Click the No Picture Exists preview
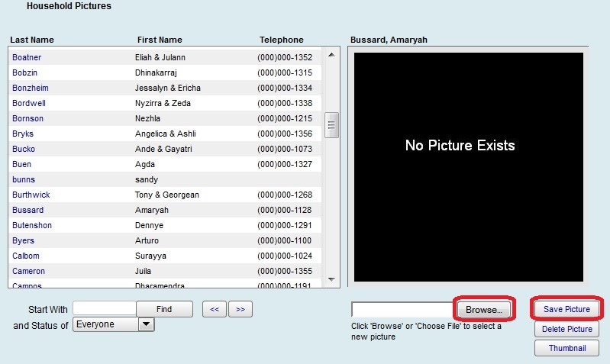 point(469,167)
